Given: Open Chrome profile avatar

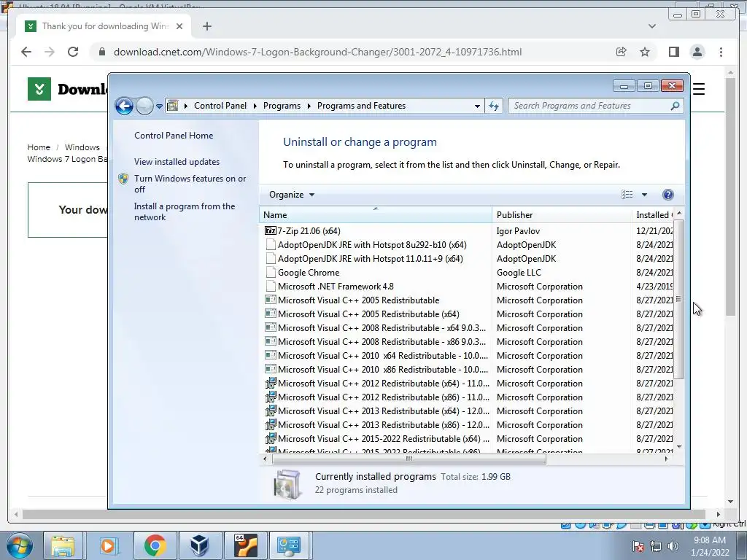Looking at the screenshot, I should point(697,52).
